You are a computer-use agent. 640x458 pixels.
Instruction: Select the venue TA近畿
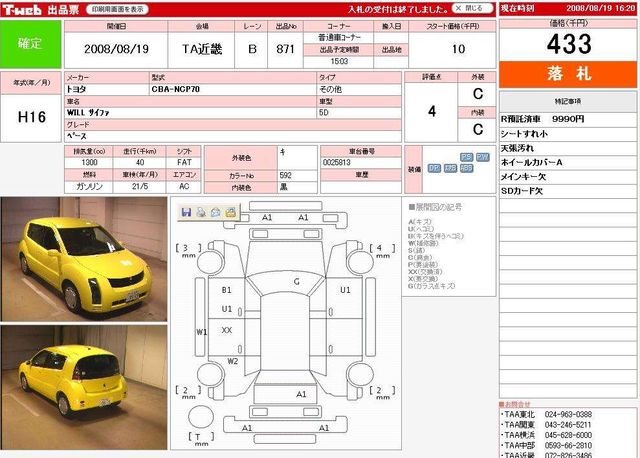[202, 49]
